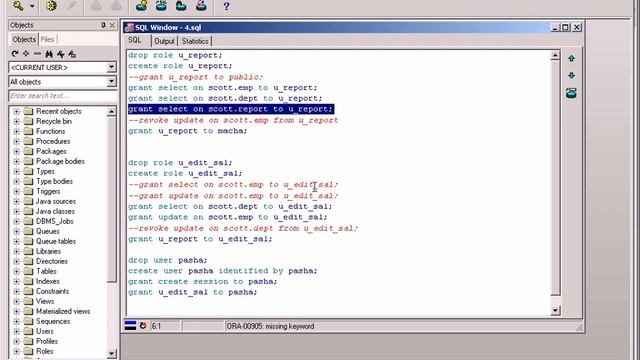The width and height of the screenshot is (640, 360).
Task: Click the 'ORA-00905: missing keyword' status message
Action: (x=270, y=326)
